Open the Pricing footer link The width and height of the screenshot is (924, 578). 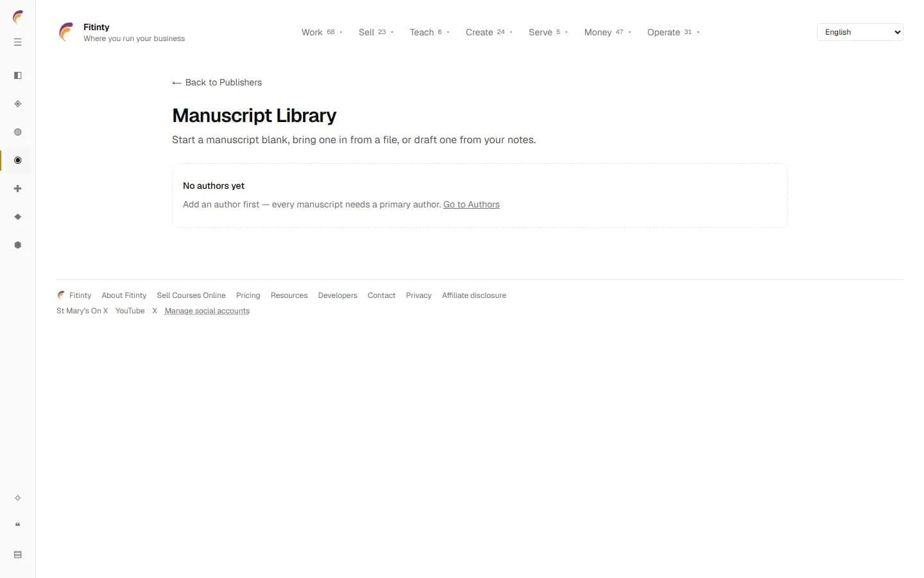(248, 295)
